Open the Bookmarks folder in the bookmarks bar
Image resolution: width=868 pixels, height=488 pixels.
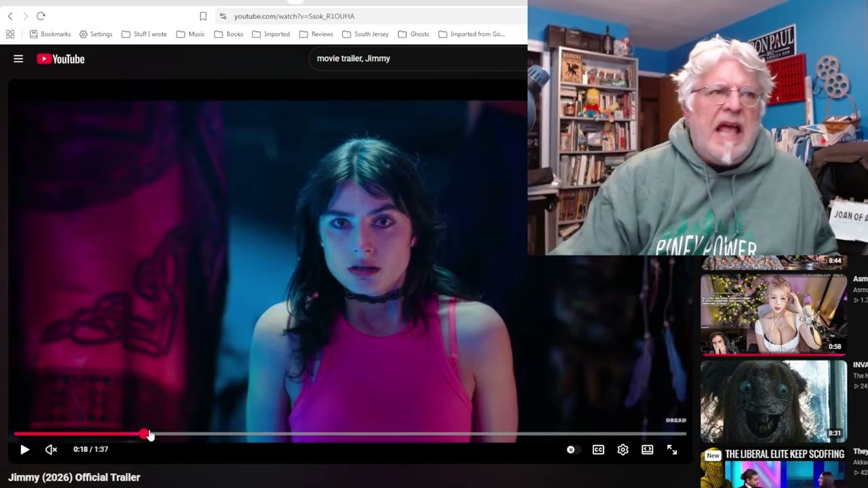pos(50,34)
